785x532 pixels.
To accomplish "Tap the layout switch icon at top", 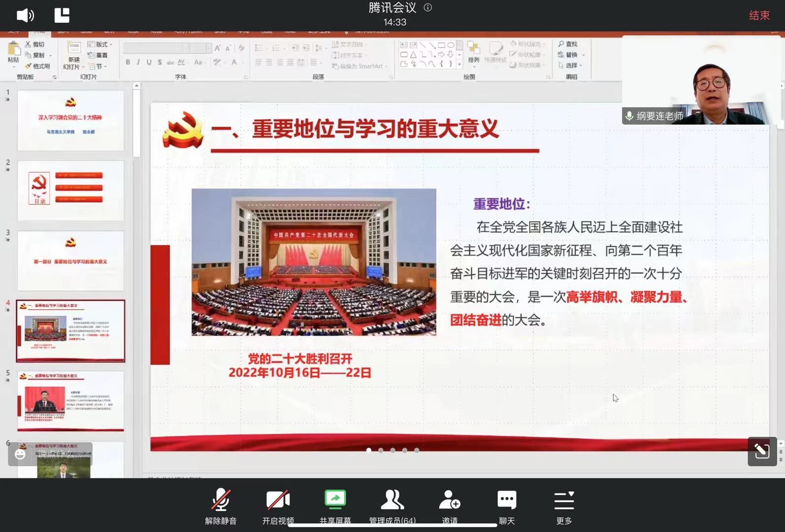I will [x=62, y=15].
